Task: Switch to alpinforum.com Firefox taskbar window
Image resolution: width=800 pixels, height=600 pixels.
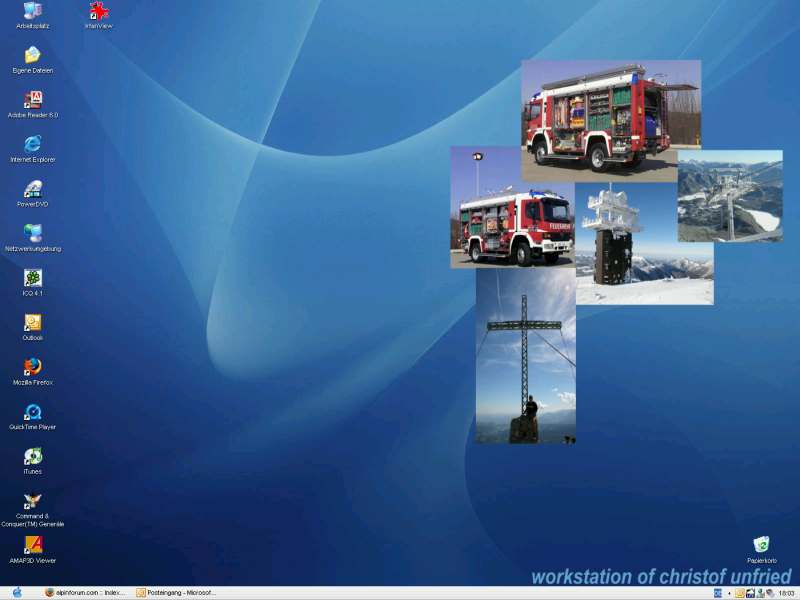Action: (x=86, y=592)
